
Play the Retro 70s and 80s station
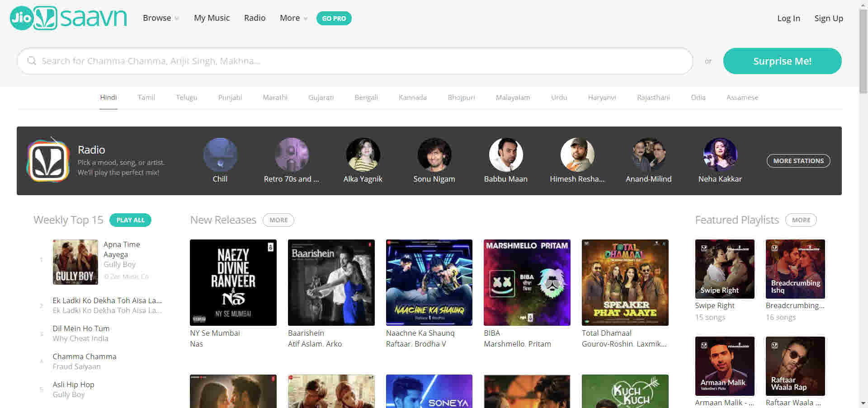tap(292, 154)
